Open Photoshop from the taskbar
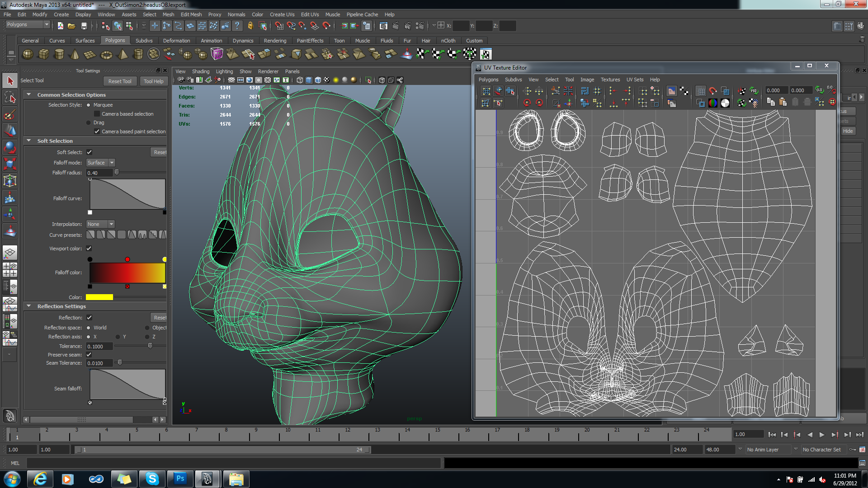Screen dimensions: 868x488 180,479
